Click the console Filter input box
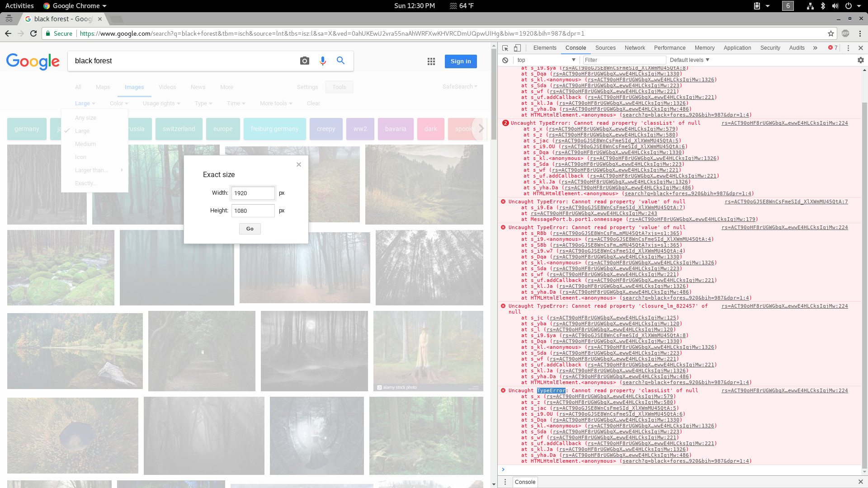This screenshot has width=868, height=488. point(624,60)
